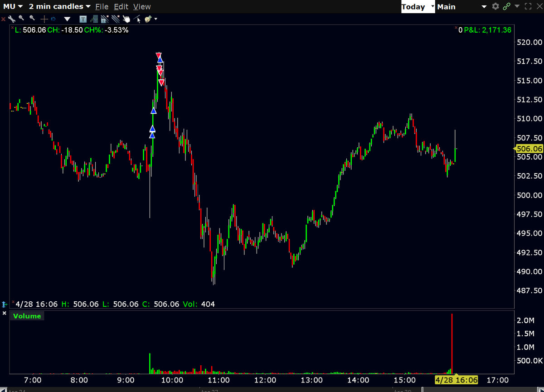Open the chart bars studies icon
The width and height of the screenshot is (544, 392).
[x=94, y=19]
